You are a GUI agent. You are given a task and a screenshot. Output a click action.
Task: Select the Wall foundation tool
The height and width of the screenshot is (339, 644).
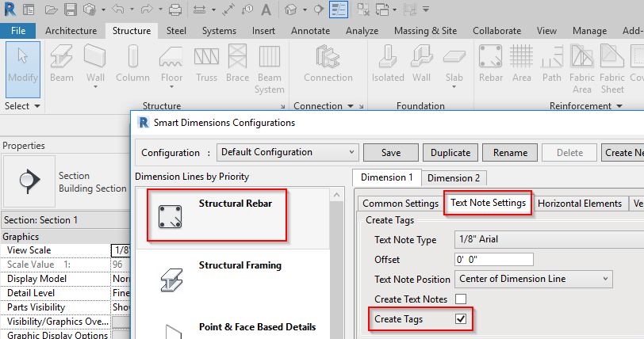pyautogui.click(x=421, y=63)
